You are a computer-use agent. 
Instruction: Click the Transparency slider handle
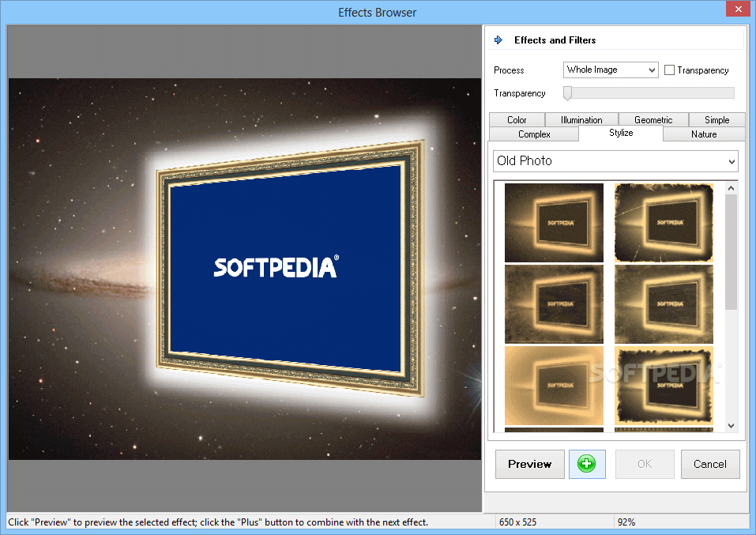pyautogui.click(x=567, y=93)
